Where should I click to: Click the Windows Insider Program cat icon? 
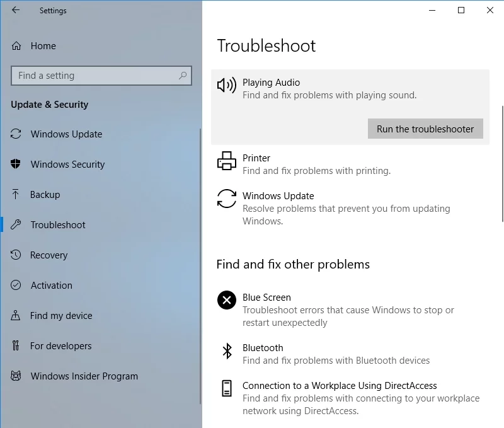pos(16,376)
